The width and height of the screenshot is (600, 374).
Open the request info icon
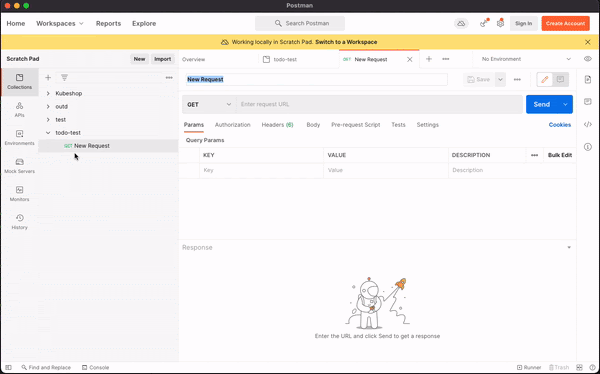click(x=588, y=147)
